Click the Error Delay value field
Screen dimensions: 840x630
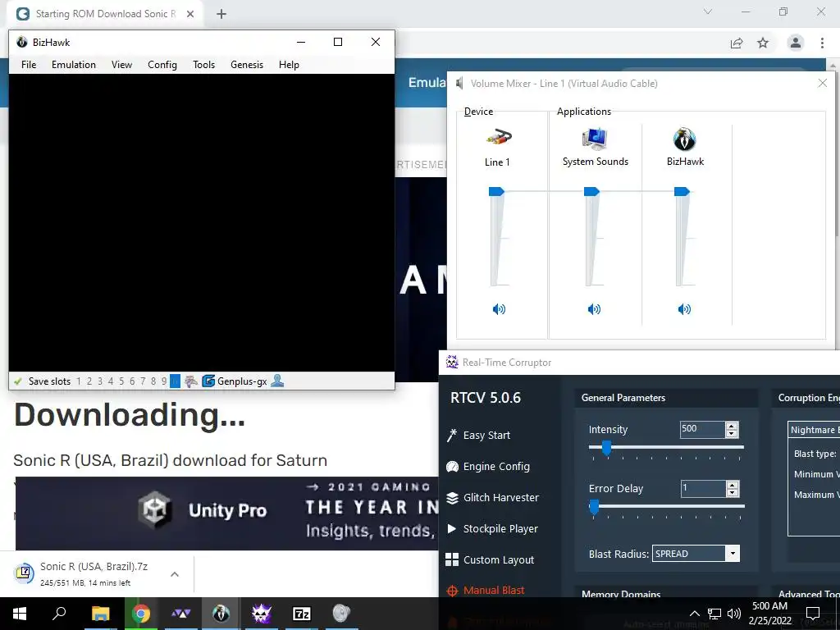pyautogui.click(x=702, y=488)
